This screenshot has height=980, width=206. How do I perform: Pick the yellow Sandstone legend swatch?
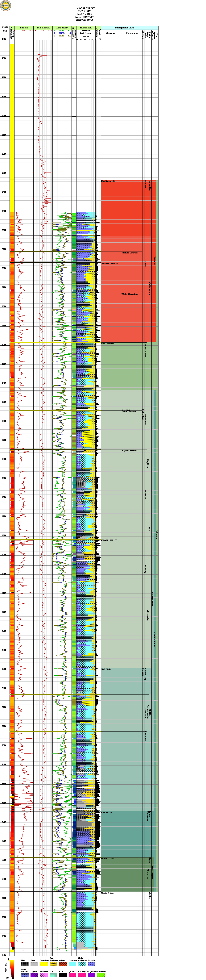click(44, 964)
